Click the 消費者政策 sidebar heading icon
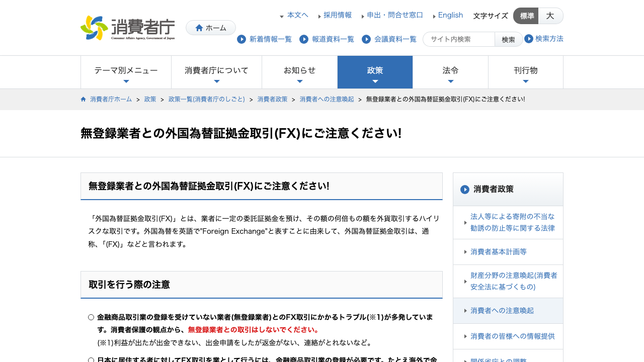644x362 pixels. click(465, 190)
